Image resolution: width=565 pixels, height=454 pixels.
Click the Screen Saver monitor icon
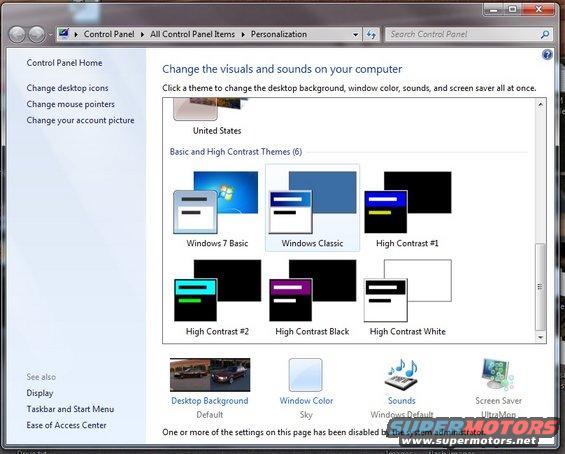point(498,375)
